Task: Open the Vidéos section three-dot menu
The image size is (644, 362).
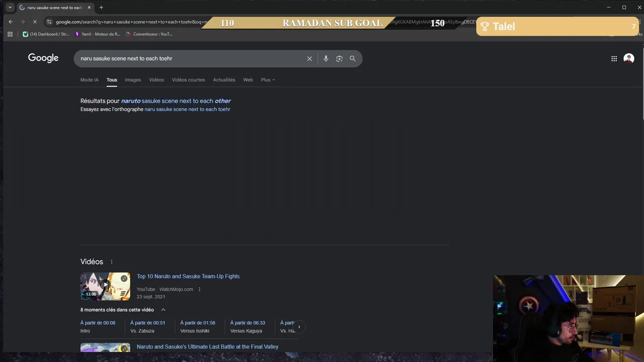Action: click(112, 262)
